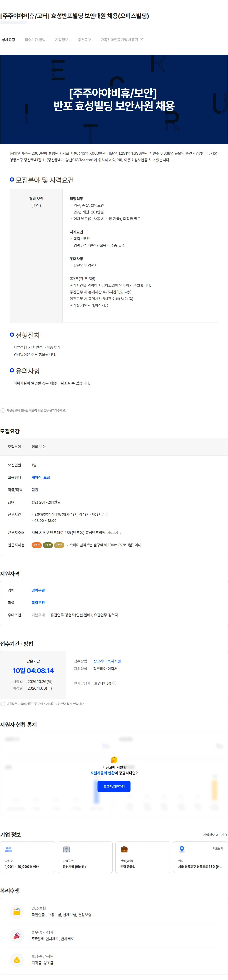
Task: Click the recruitment banner image
Action: tap(114, 99)
